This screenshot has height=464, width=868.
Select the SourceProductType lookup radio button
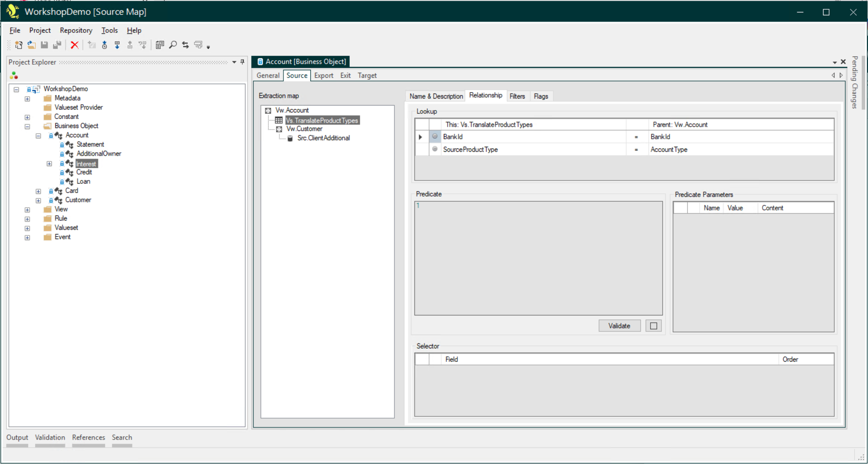[x=434, y=149]
